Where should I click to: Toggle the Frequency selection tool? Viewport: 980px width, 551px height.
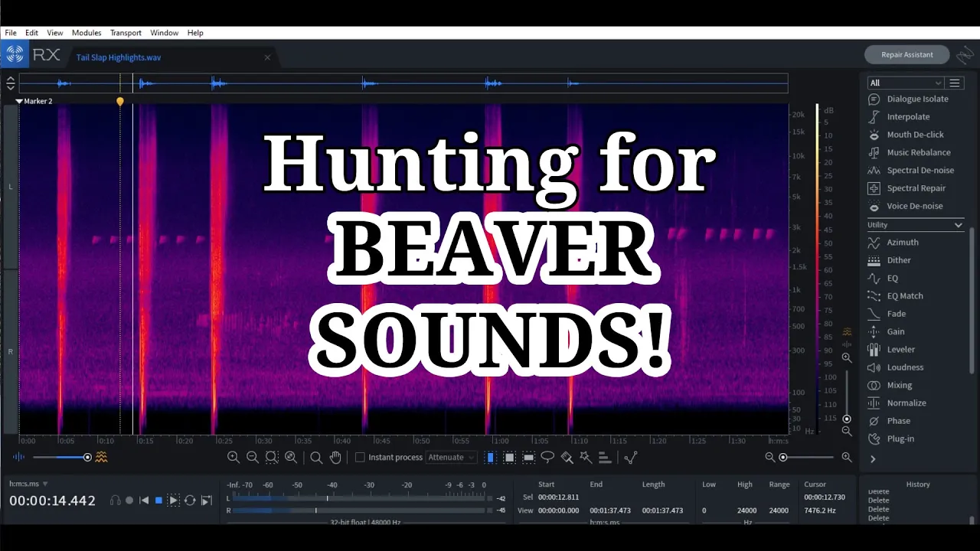coord(529,457)
